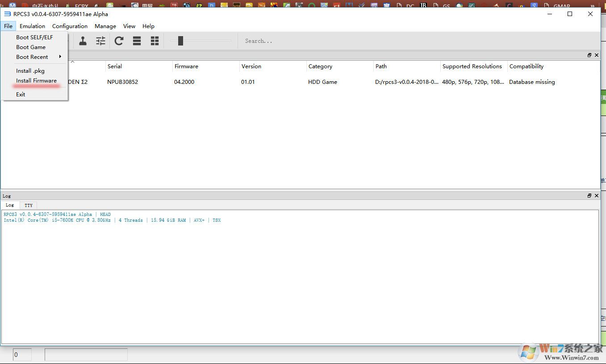Float the Log panel
Viewport: 606px width, 364px height.
click(x=589, y=196)
